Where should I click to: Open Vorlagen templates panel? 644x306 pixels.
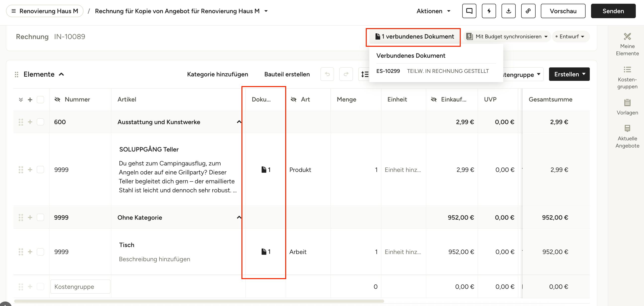(x=627, y=107)
